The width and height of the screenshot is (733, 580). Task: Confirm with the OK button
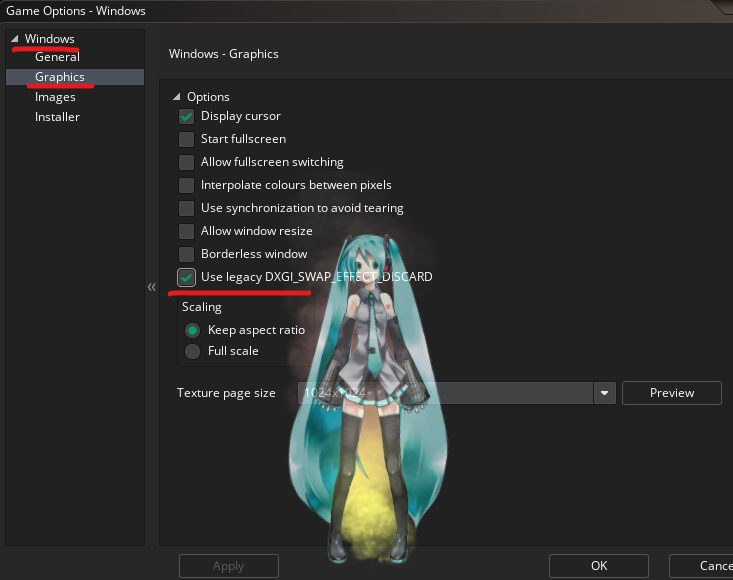(599, 566)
